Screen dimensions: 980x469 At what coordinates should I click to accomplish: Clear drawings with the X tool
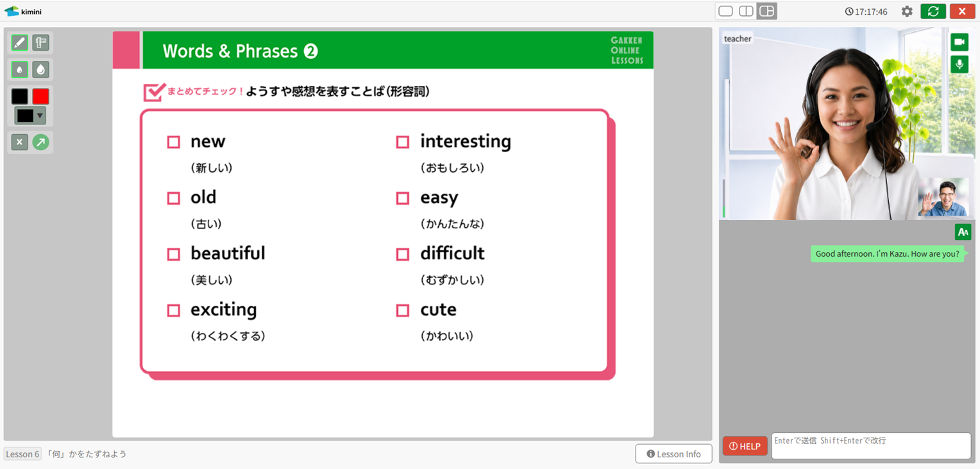pos(20,142)
